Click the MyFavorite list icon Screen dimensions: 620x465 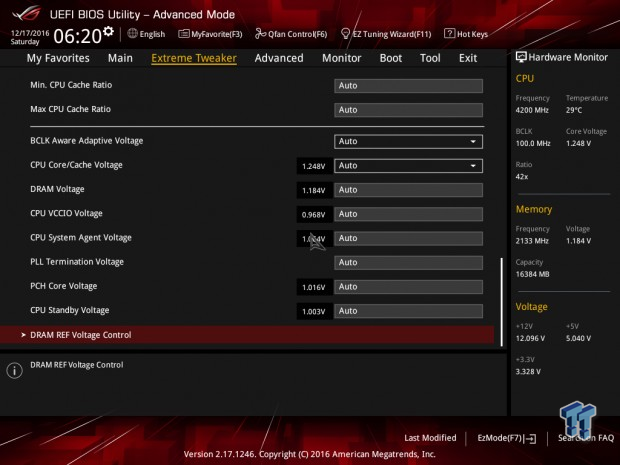183,34
